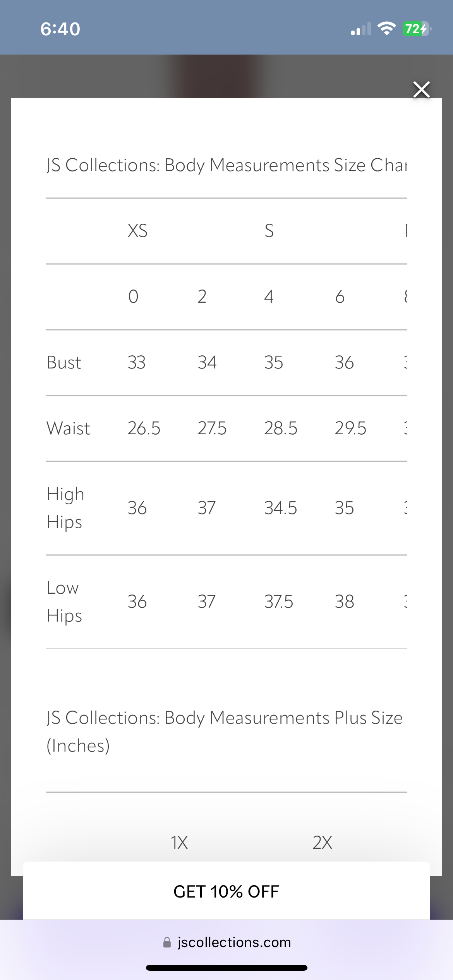Tap the Body Measurements Size Chart heading
Screen dimensions: 453x980
226,165
